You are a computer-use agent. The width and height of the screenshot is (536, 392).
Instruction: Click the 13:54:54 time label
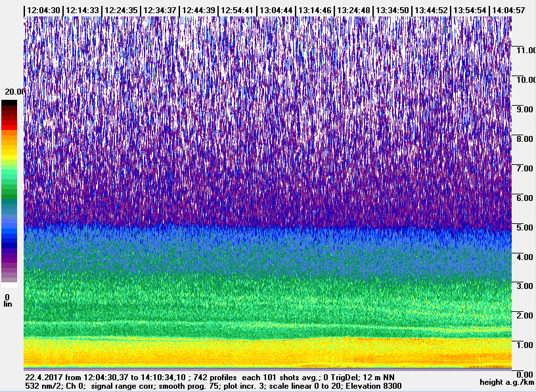point(470,11)
